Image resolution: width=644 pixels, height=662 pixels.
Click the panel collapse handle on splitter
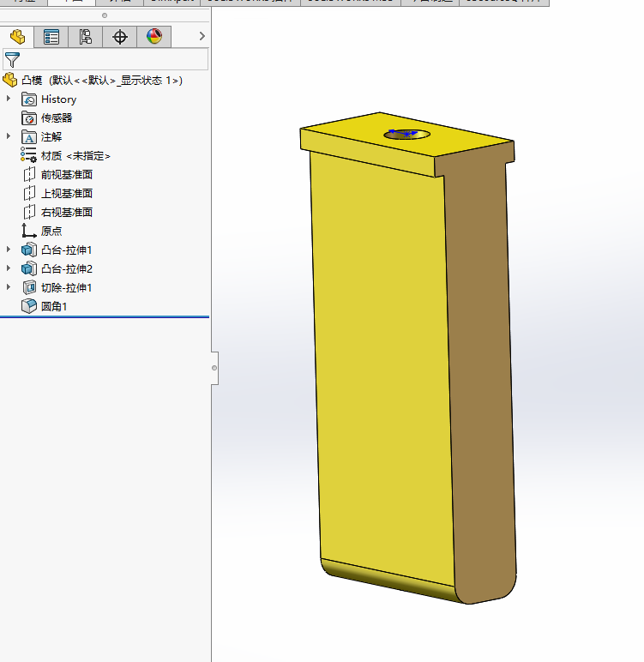pos(214,368)
